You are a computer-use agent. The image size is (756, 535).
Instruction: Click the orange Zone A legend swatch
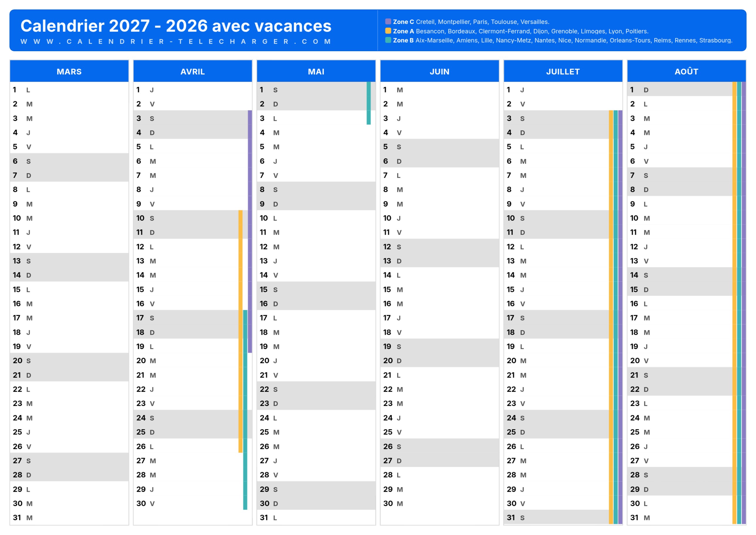tap(388, 31)
